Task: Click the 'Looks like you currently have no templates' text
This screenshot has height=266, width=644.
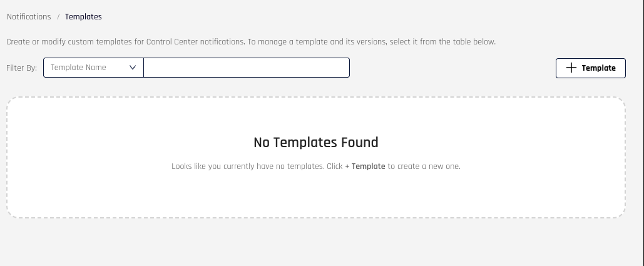Action: click(x=247, y=166)
